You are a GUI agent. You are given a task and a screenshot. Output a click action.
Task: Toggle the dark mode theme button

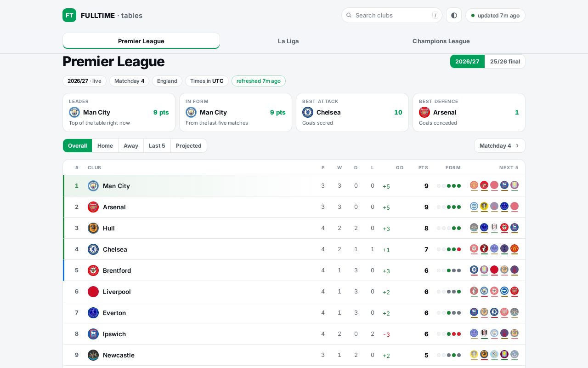pyautogui.click(x=454, y=15)
